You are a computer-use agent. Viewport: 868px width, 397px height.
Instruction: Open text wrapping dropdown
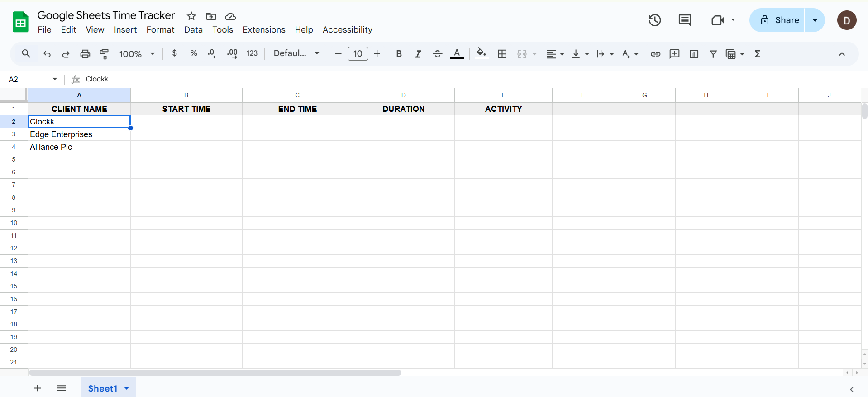[605, 54]
